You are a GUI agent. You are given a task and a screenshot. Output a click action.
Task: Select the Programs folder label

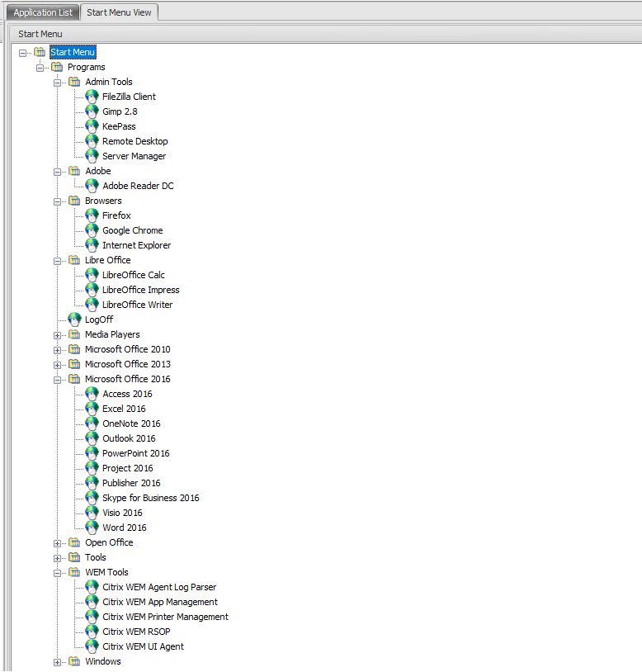click(x=87, y=68)
